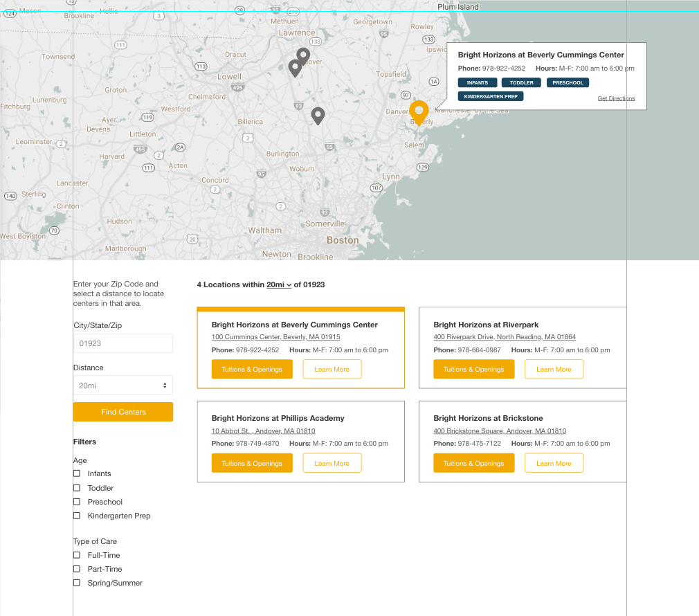Click Learn More on the Brickstone card
699x616 pixels.
(x=554, y=463)
